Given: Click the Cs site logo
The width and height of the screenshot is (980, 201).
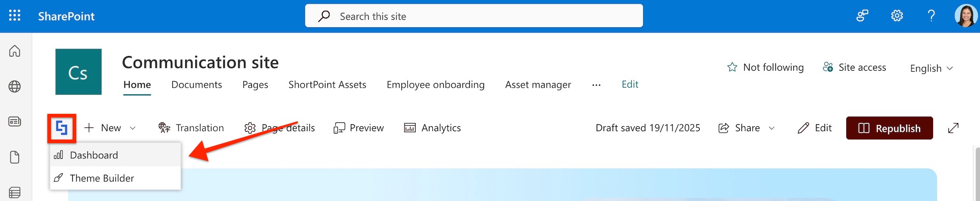Looking at the screenshot, I should point(79,72).
